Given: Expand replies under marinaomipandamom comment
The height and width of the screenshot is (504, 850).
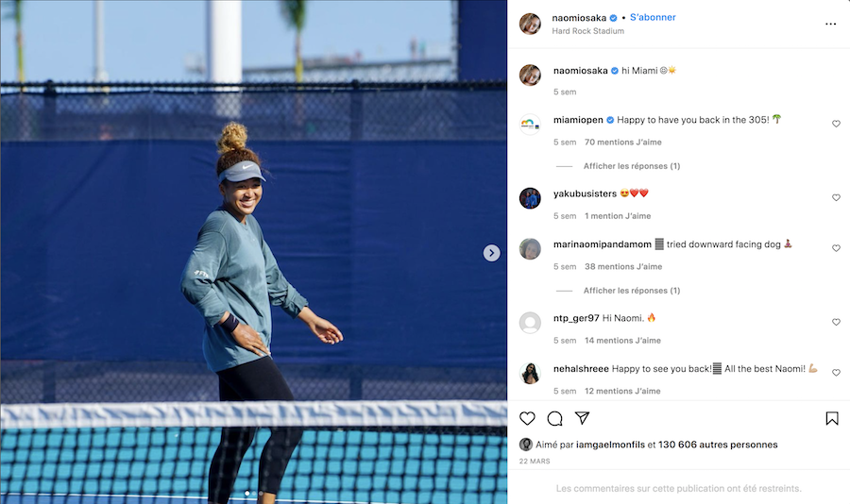Looking at the screenshot, I should pos(632,291).
